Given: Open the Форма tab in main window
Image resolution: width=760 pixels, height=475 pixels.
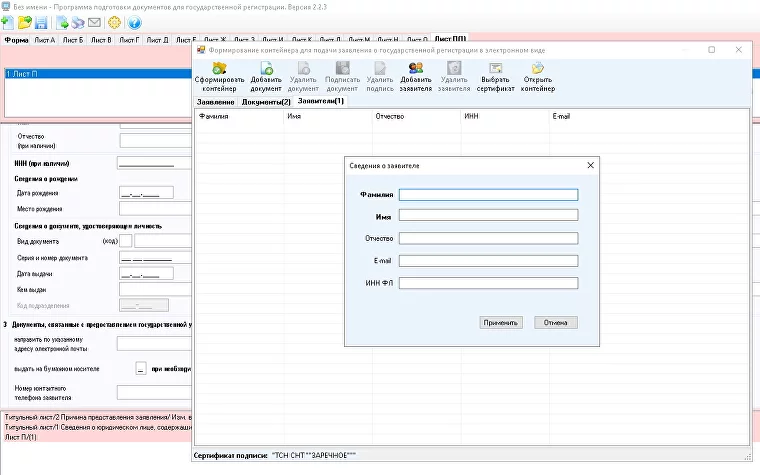Looking at the screenshot, I should click(x=16, y=40).
